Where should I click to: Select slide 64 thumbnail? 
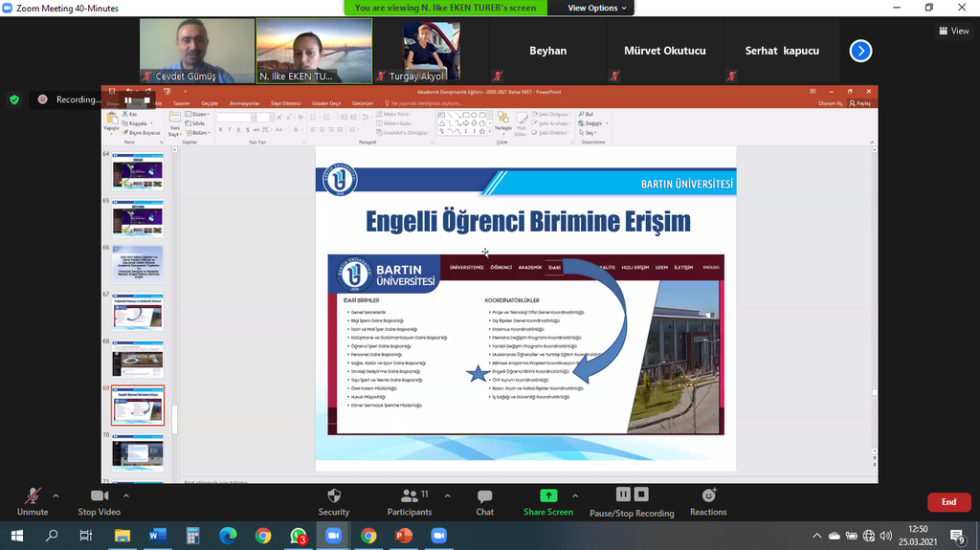tap(138, 171)
